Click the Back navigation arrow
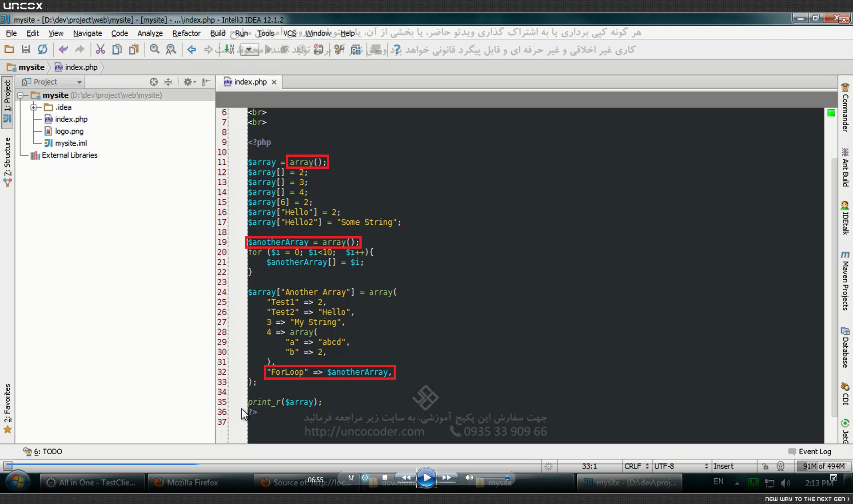Viewport: 853px width, 504px height. (191, 50)
